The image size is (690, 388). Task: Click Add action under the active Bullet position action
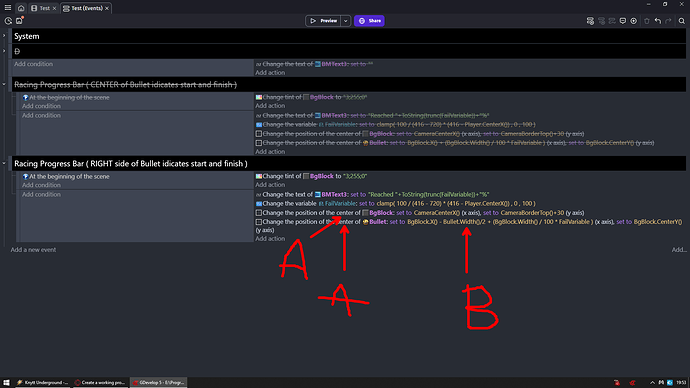[270, 239]
